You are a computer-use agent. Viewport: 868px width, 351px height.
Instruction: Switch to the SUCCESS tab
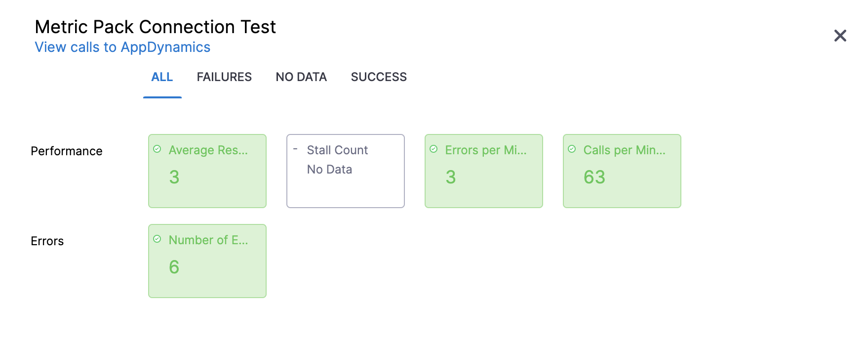pyautogui.click(x=379, y=77)
